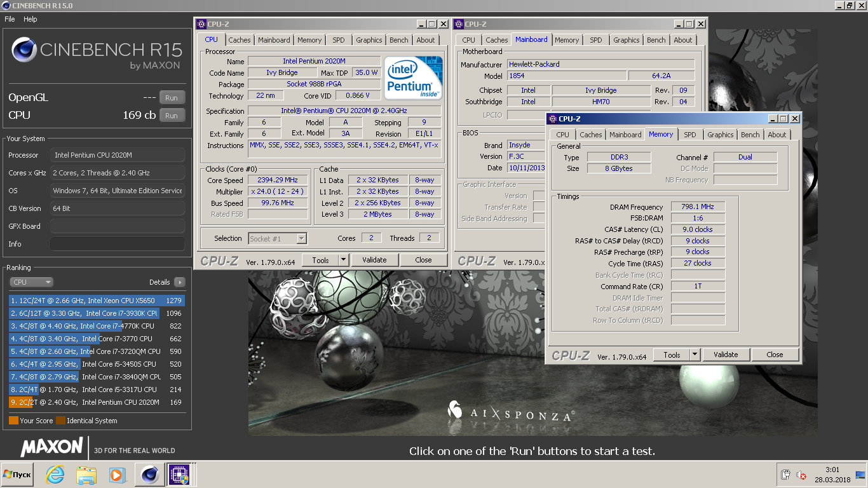Open About tab in CPU-Z CPU window
Image resolution: width=868 pixels, height=488 pixels.
coord(426,40)
